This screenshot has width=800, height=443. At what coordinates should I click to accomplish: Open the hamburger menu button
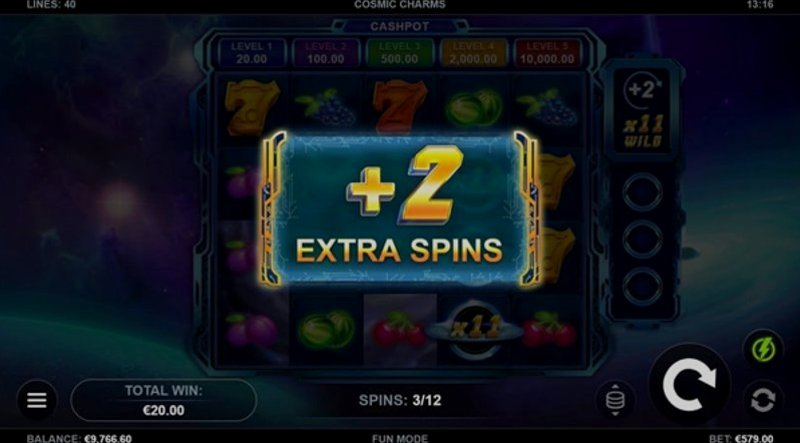tap(37, 400)
